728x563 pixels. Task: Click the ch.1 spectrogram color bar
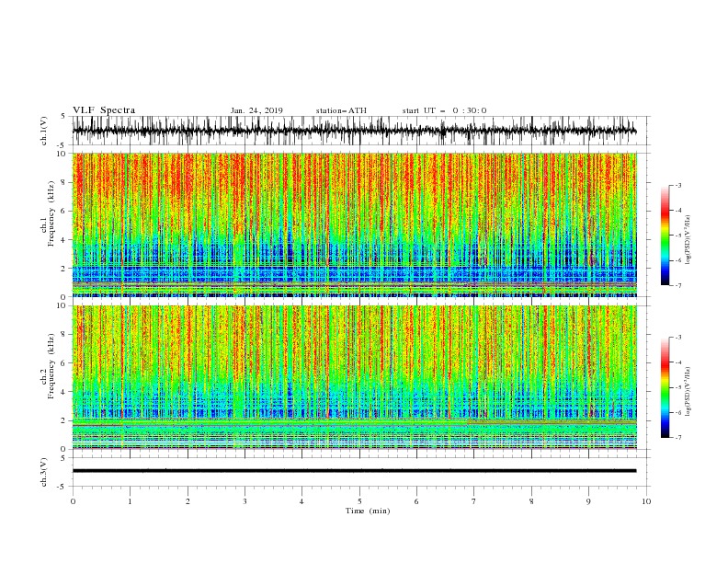665,236
